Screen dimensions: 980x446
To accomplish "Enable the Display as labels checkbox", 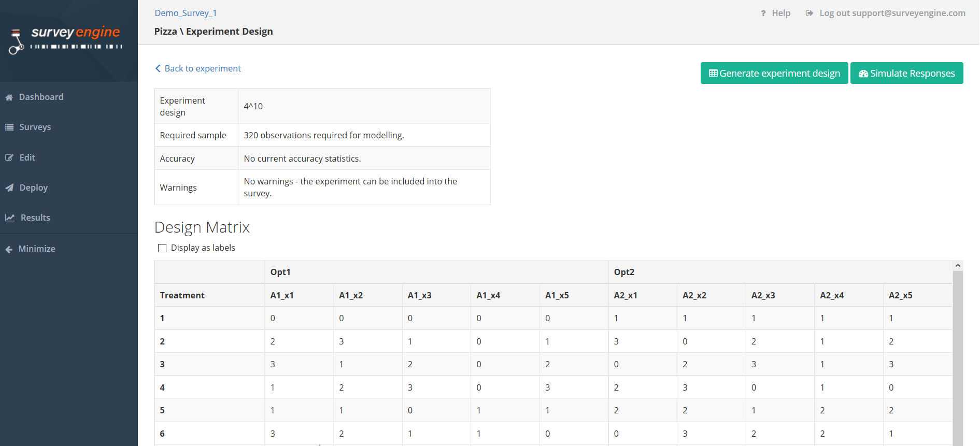I will pyautogui.click(x=162, y=248).
